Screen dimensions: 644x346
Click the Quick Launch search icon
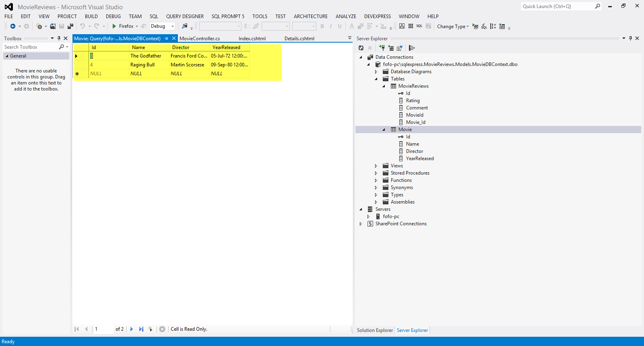598,6
